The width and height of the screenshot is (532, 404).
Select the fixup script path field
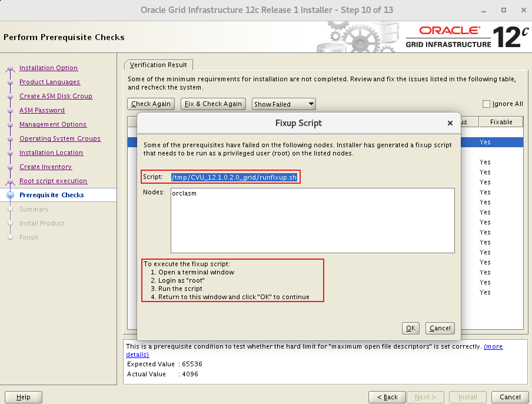(x=234, y=177)
